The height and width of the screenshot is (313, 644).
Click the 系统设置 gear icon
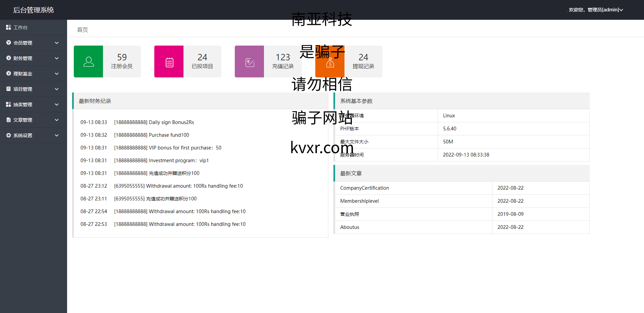pos(8,135)
